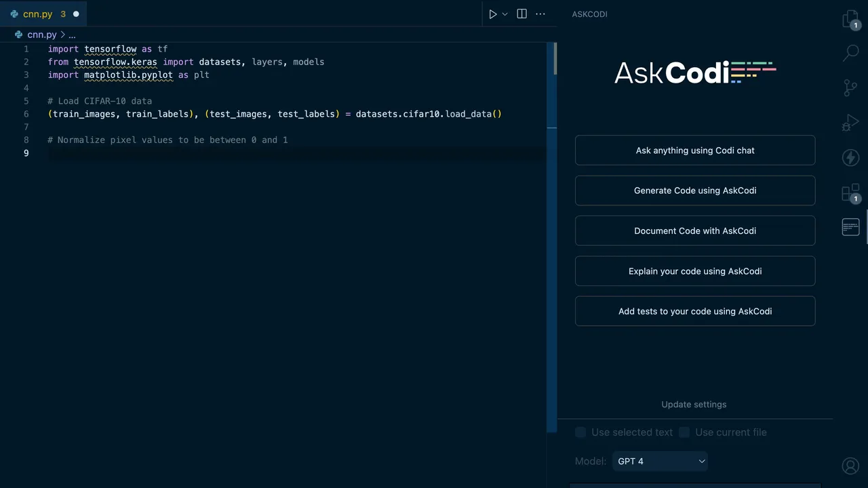Open the Model GPT 4 dropdown
868x488 pixels.
tap(660, 461)
